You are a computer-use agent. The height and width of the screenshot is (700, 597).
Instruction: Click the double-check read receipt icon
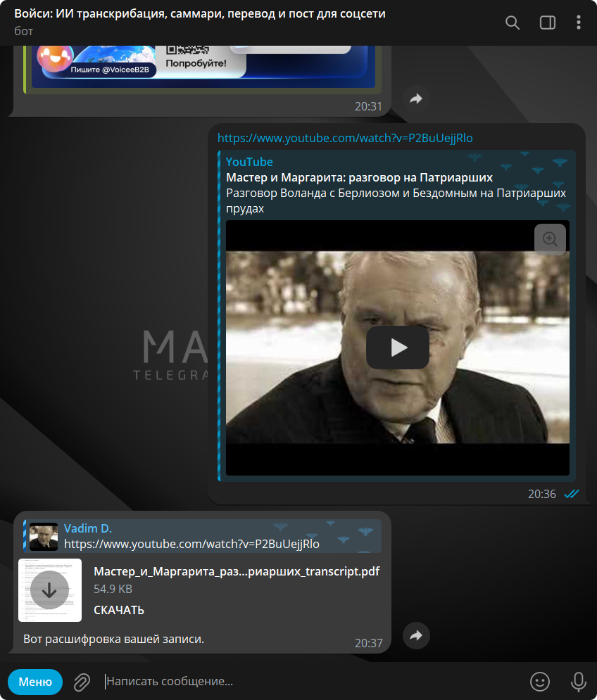(572, 494)
